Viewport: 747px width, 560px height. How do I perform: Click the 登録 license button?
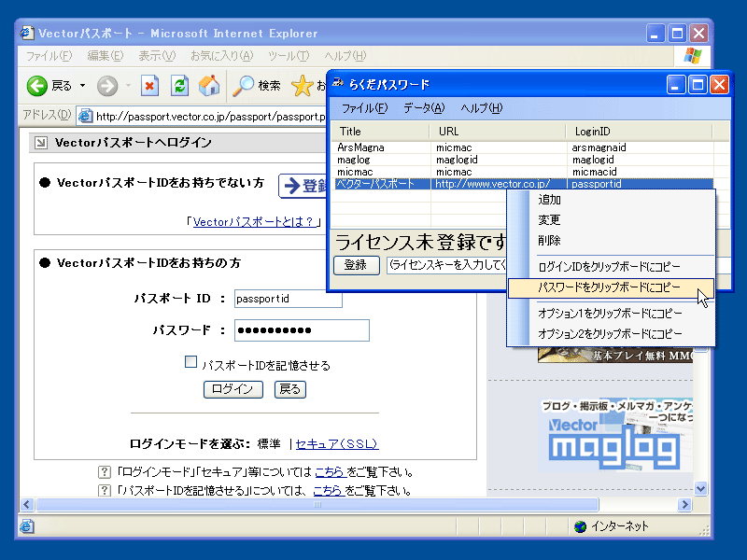coord(357,265)
